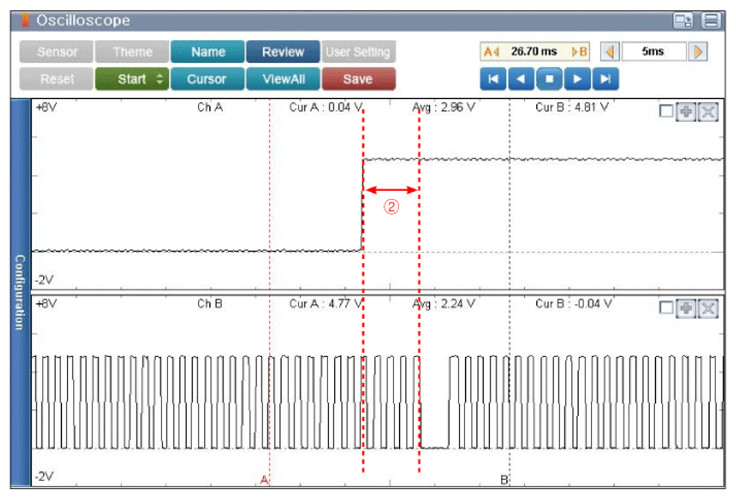Click Ch A Cur B 4.81 V reading
Viewport: 736px width, 499px height.
pyautogui.click(x=572, y=107)
